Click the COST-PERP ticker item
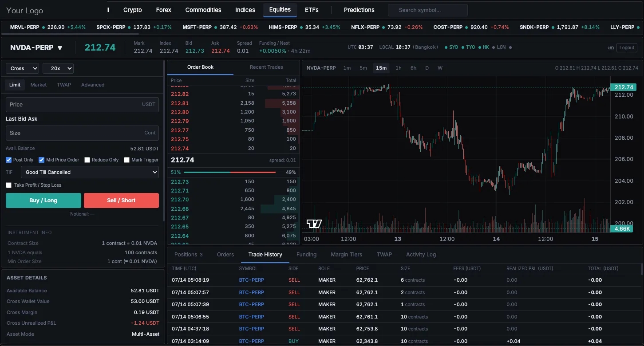The width and height of the screenshot is (644, 346). click(471, 27)
